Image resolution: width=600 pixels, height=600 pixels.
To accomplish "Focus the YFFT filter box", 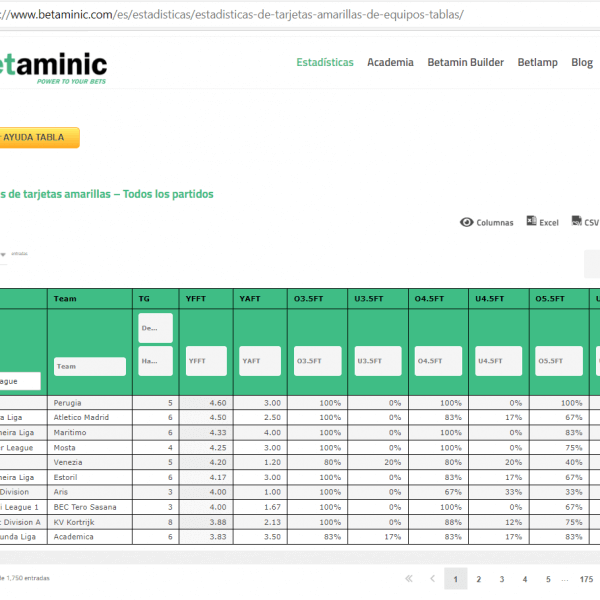I will pyautogui.click(x=207, y=361).
